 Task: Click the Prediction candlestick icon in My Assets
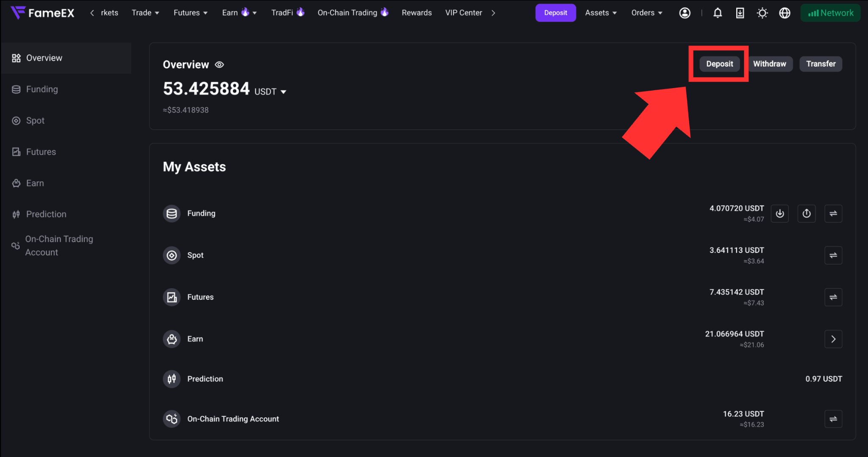[x=172, y=379]
